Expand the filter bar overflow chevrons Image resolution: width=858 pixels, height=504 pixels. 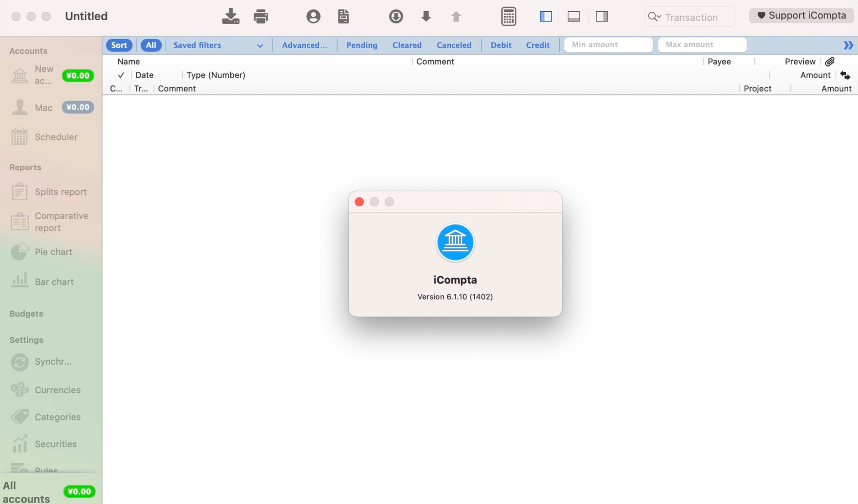pyautogui.click(x=848, y=45)
